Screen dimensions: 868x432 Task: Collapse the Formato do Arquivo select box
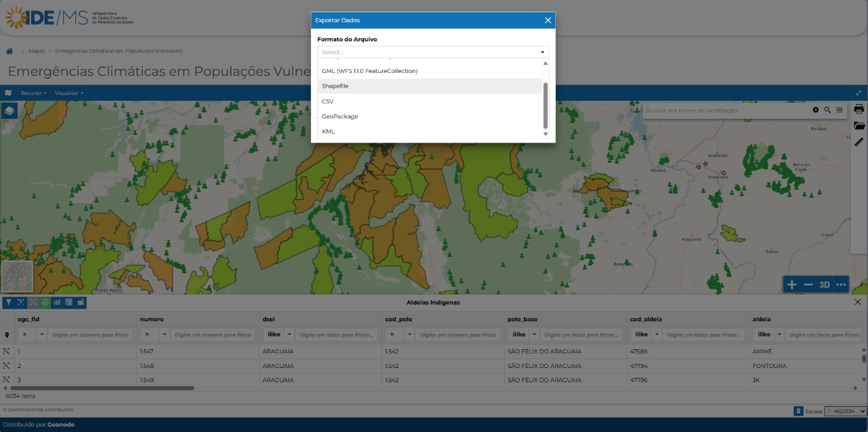click(x=542, y=52)
